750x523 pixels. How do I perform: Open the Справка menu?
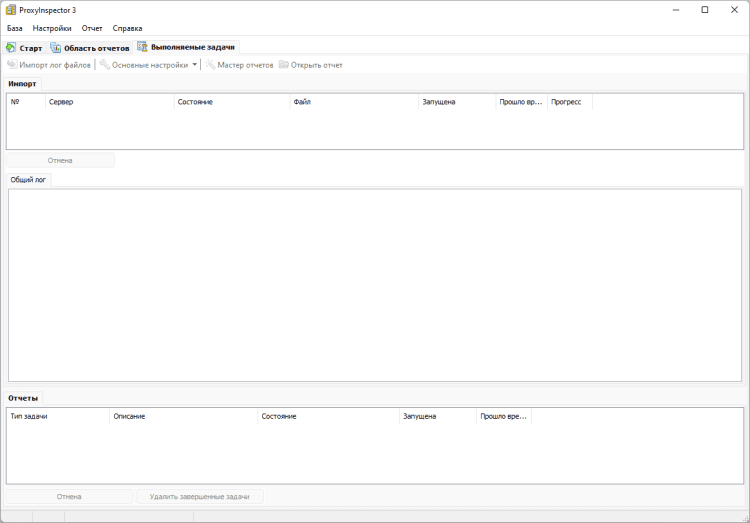(127, 28)
